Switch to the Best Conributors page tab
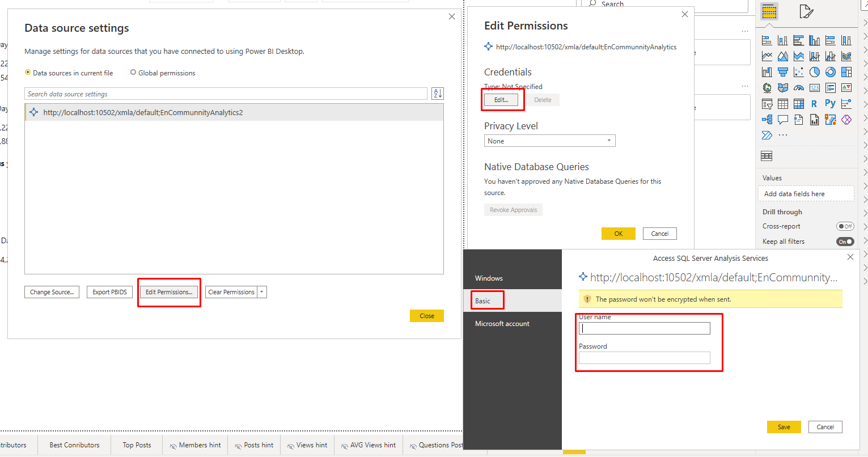Viewport: 868px width, 457px height. (x=74, y=445)
